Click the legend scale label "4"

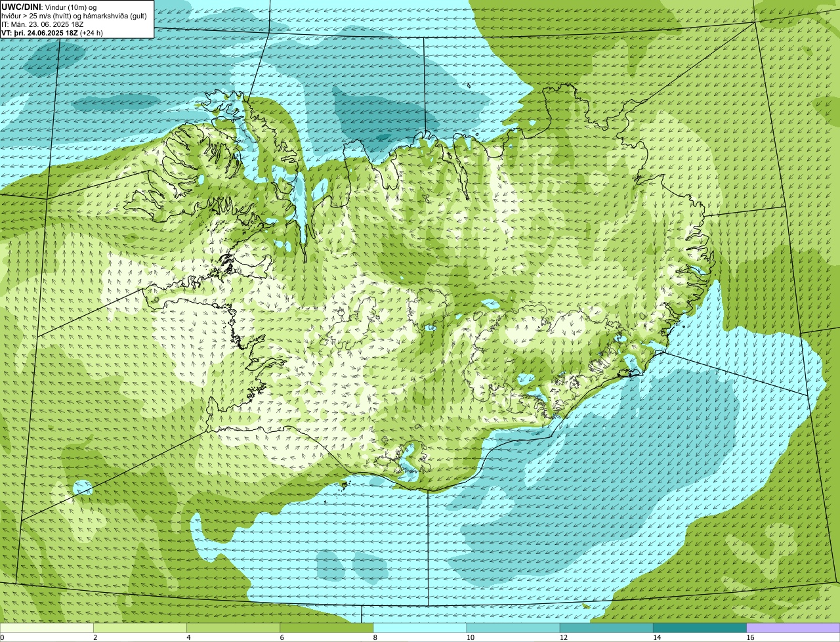coord(188,637)
